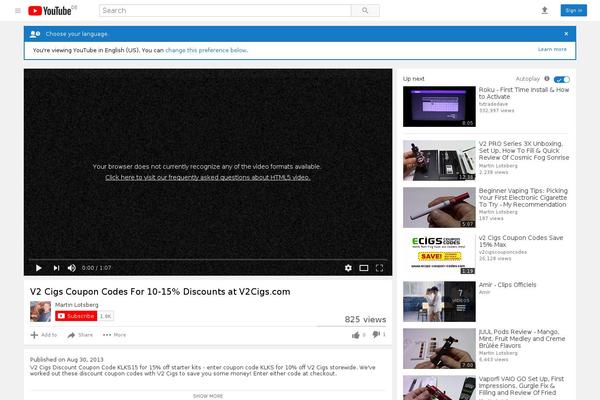This screenshot has height=400, width=600.
Task: Open Roku First Time Install thumbnail
Action: [439, 106]
